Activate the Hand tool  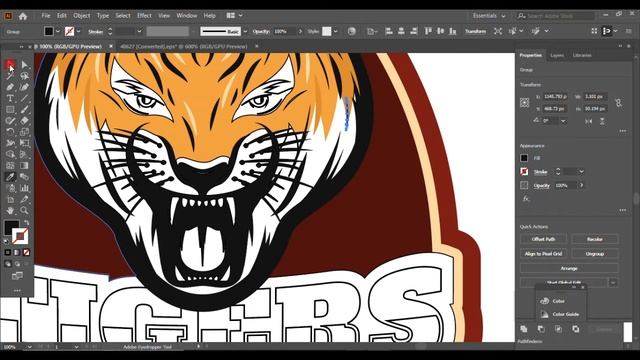pos(10,211)
